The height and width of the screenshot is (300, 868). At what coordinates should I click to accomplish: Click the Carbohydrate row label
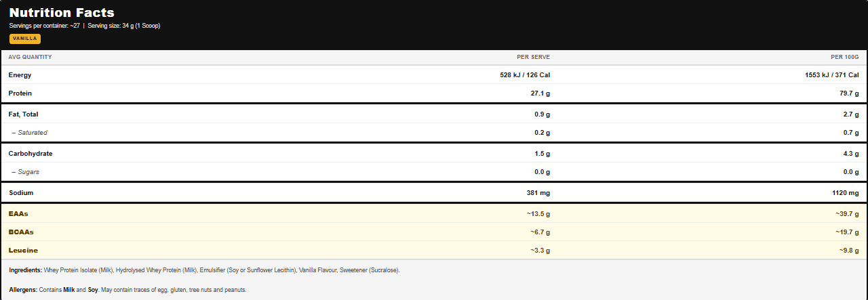pyautogui.click(x=31, y=154)
